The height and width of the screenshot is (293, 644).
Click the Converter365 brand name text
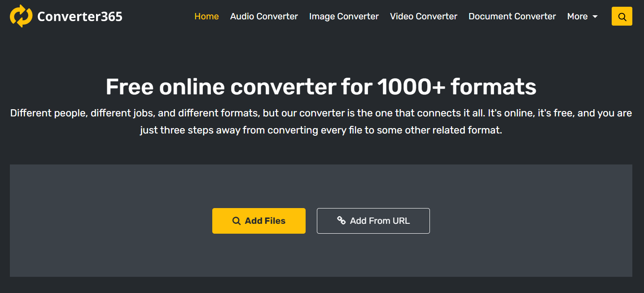tap(79, 17)
